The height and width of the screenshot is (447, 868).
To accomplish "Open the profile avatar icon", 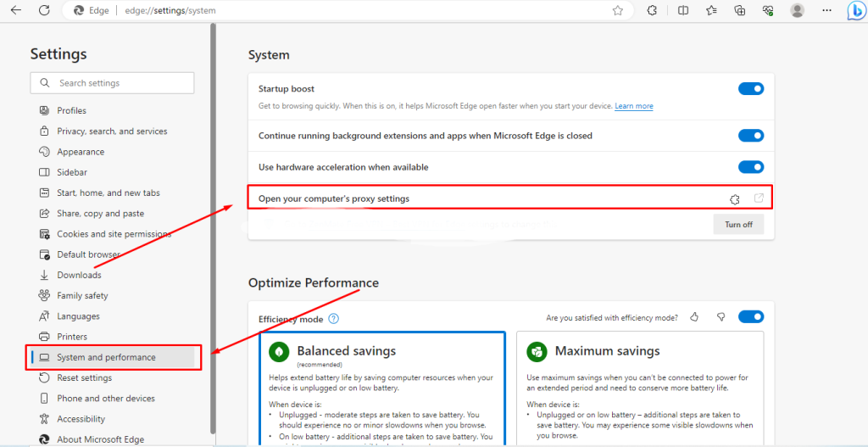I will [797, 10].
